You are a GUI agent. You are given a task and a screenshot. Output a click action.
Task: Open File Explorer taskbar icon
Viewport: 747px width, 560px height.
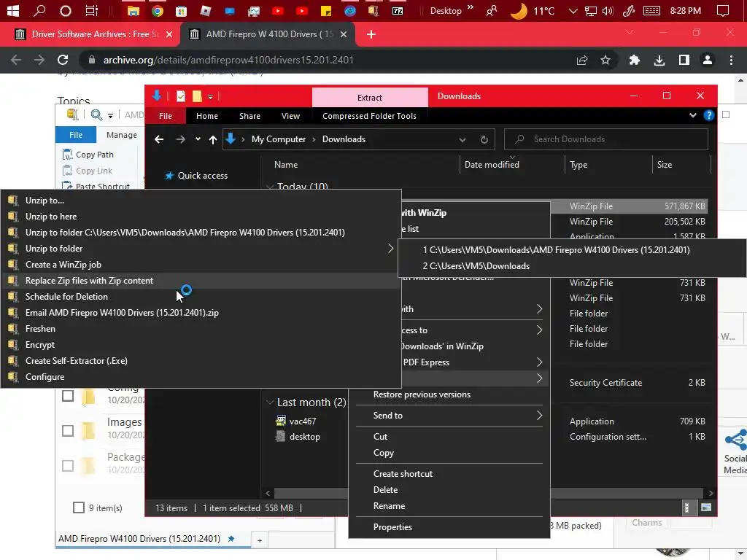[133, 10]
